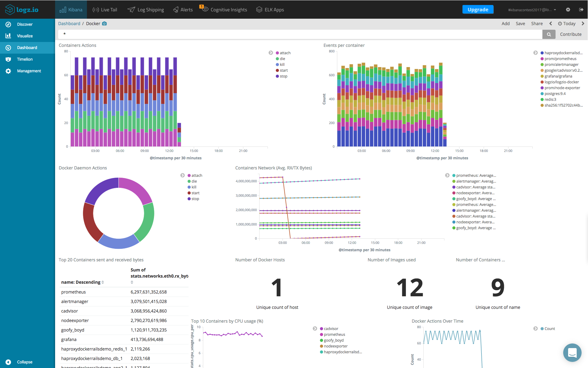This screenshot has height=368, width=588.
Task: Switch to Log Shipping tab
Action: tap(146, 9)
